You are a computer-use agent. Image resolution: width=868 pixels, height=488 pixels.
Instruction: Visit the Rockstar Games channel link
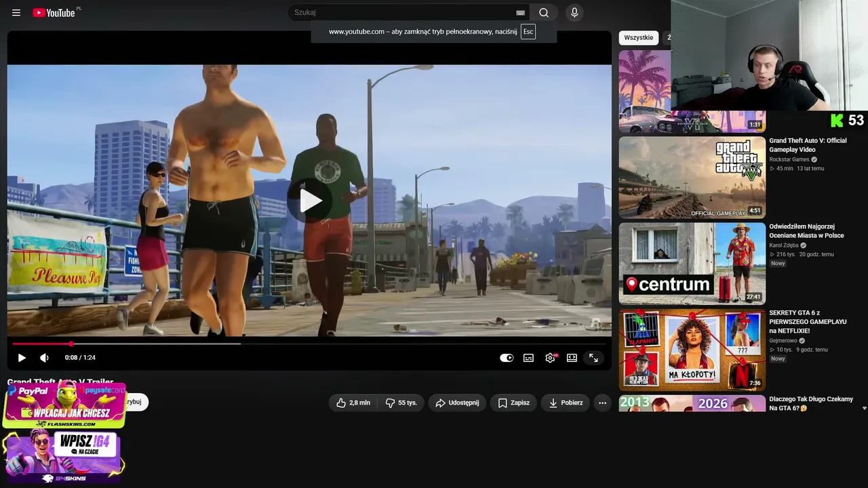tap(789, 160)
